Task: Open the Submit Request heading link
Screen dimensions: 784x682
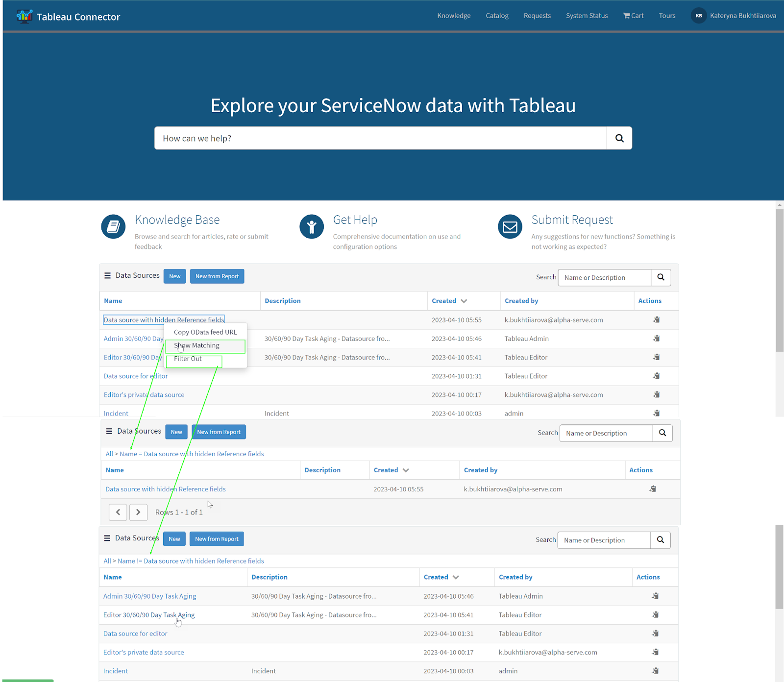Action: [572, 220]
